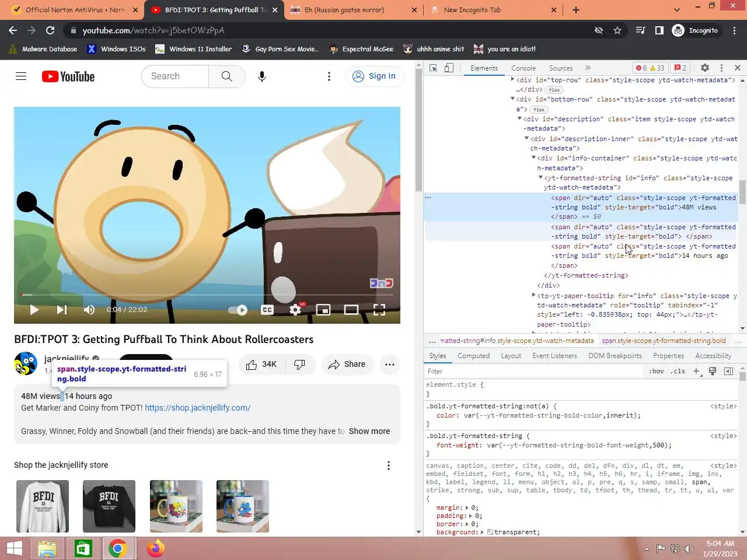Open the black BFDI sweatshirt product
Viewport: 747px width, 560px height.
pos(109,506)
